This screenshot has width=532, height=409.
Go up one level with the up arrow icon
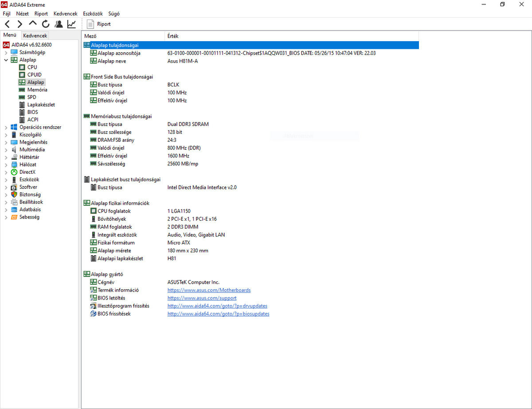coord(33,24)
